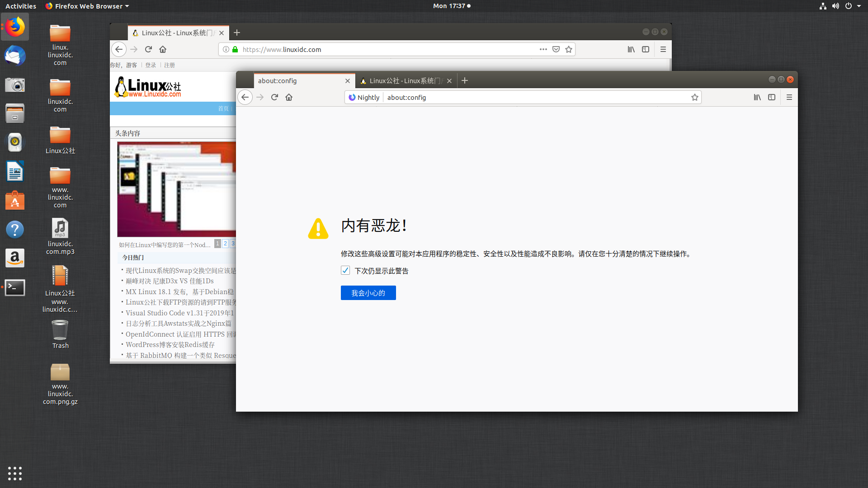Open a new tab in the front Firefox window

(x=465, y=80)
